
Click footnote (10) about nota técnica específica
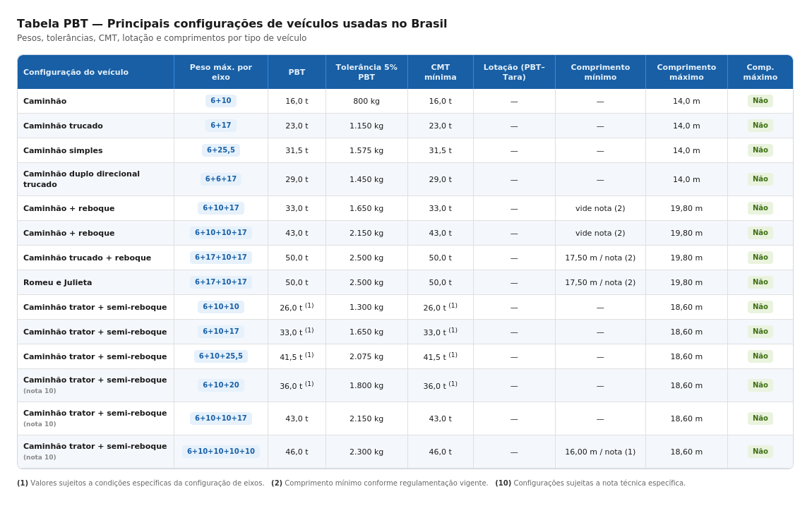tap(590, 483)
